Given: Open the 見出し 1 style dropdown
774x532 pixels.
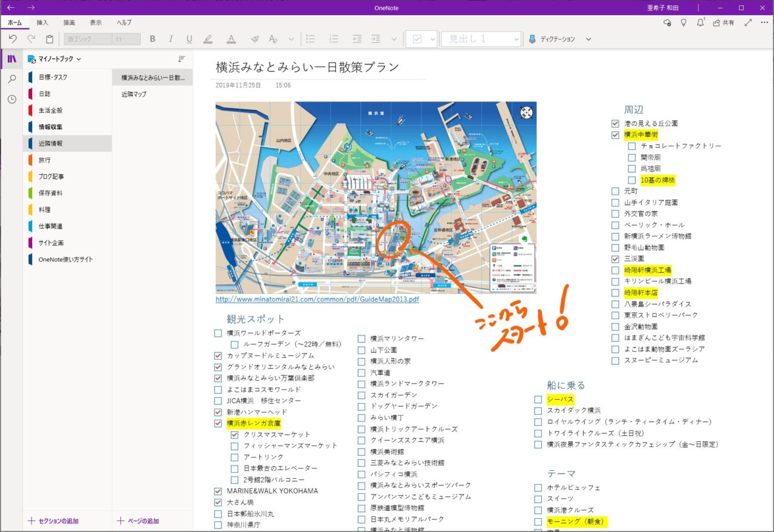Looking at the screenshot, I should click(x=516, y=39).
